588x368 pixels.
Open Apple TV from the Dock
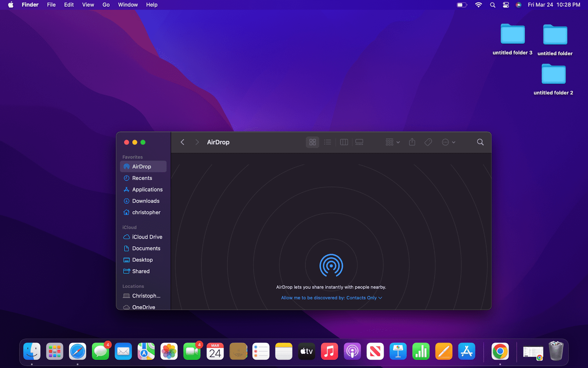(x=306, y=351)
